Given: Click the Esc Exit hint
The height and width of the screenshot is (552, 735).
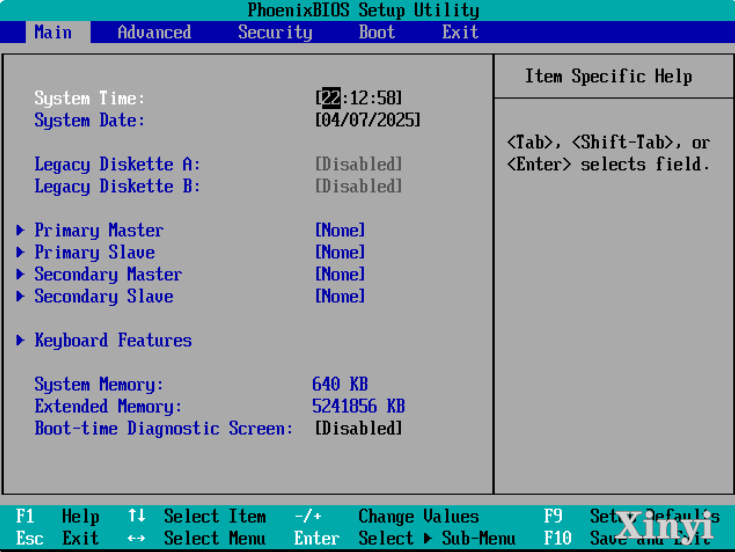Looking at the screenshot, I should 58,538.
